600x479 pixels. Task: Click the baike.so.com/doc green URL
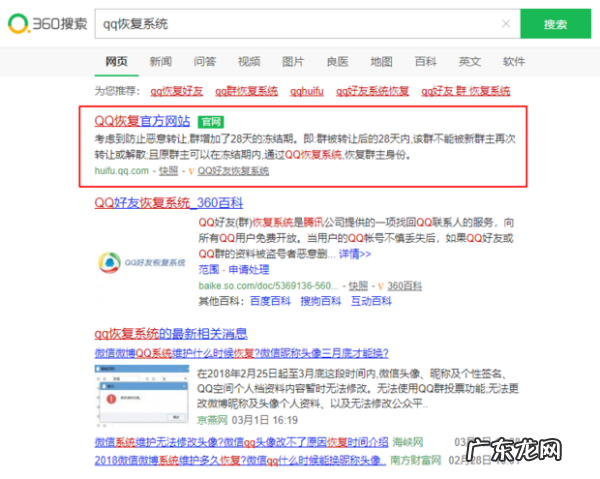(x=268, y=286)
